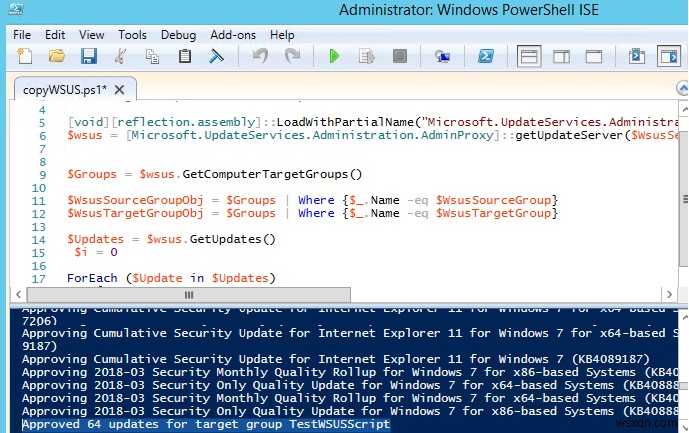Clear the console pane with the brush icon

click(x=216, y=56)
